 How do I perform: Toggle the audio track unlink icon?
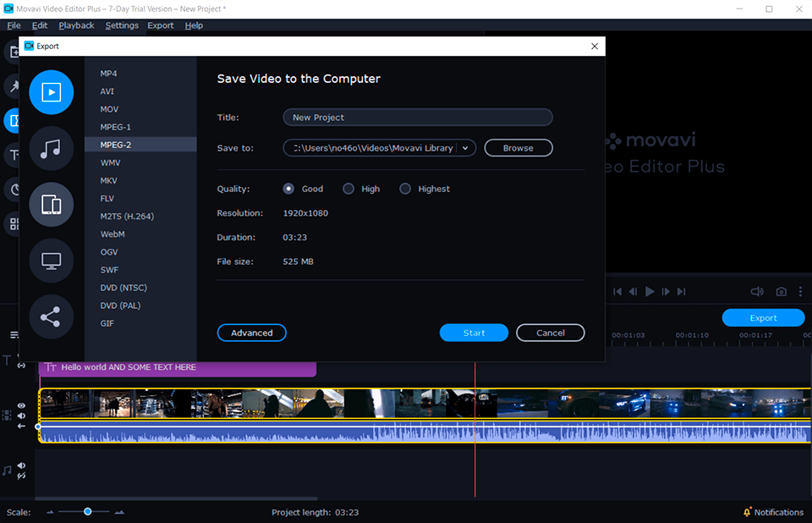click(x=21, y=476)
